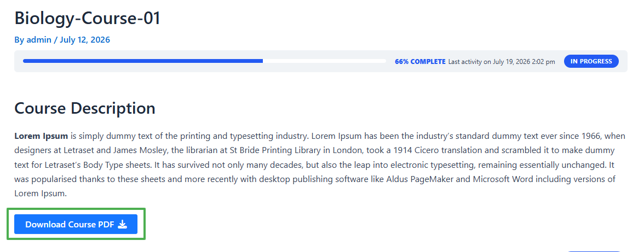Image resolution: width=644 pixels, height=252 pixels.
Task: Open the admin author link
Action: click(39, 40)
